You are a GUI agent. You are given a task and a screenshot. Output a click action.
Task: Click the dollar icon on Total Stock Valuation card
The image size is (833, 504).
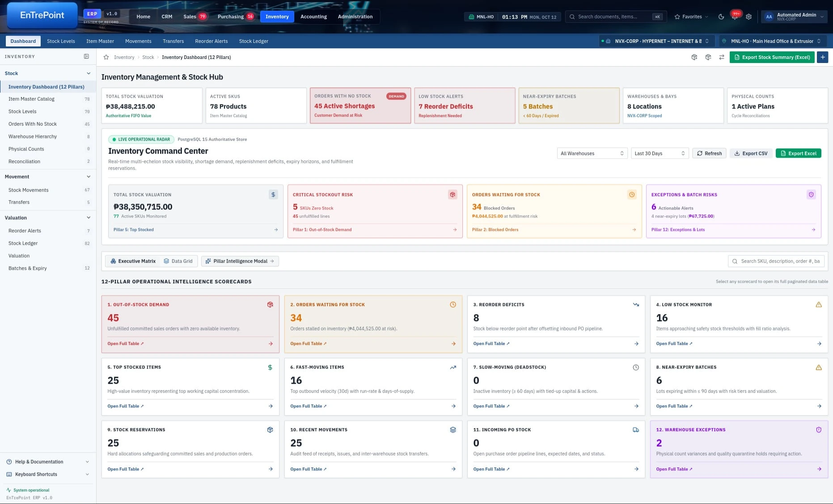273,194
